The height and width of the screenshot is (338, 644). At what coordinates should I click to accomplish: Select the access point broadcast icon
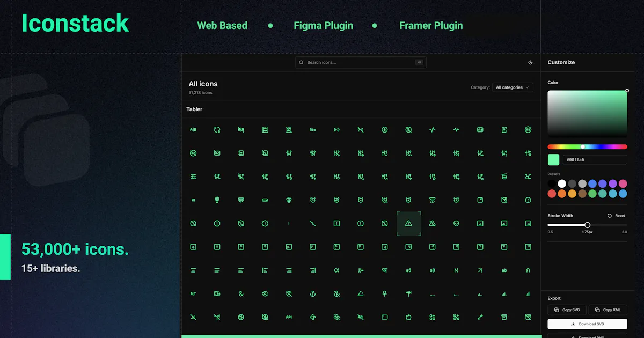[336, 130]
